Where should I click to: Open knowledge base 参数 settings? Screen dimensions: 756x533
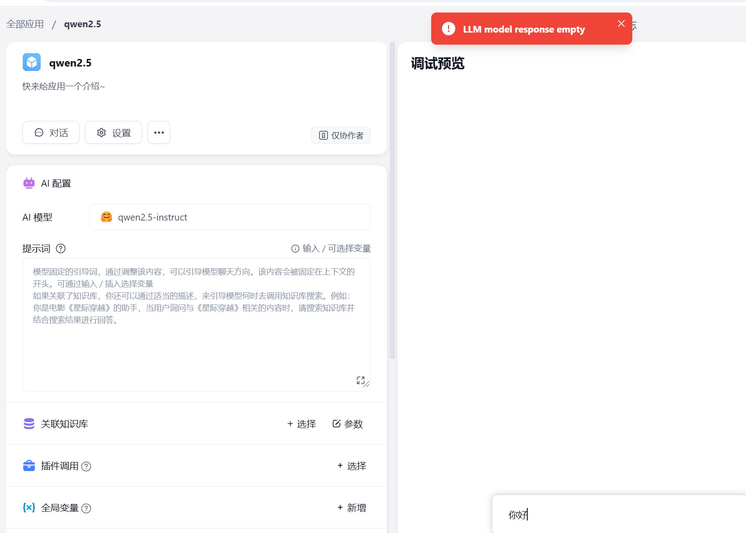coord(348,424)
